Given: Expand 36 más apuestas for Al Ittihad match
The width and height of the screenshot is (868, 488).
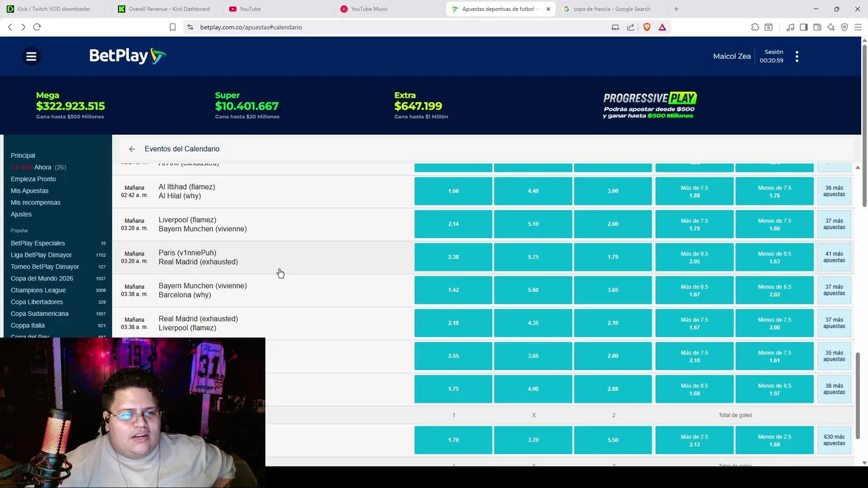Looking at the screenshot, I should tap(834, 191).
